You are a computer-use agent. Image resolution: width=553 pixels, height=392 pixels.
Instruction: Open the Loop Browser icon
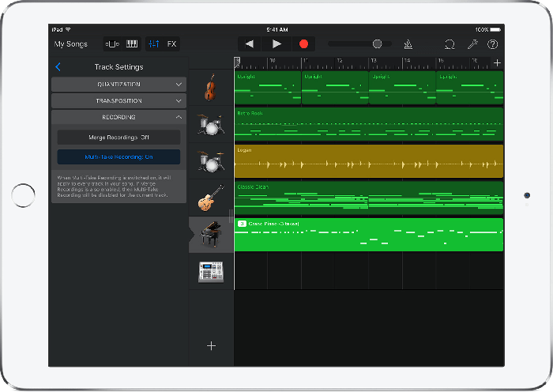[450, 44]
